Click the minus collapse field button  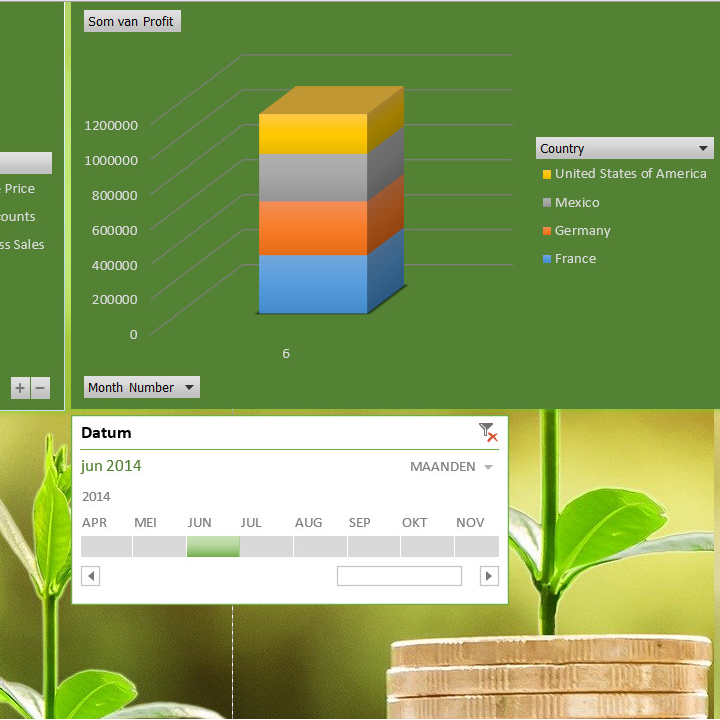point(40,388)
